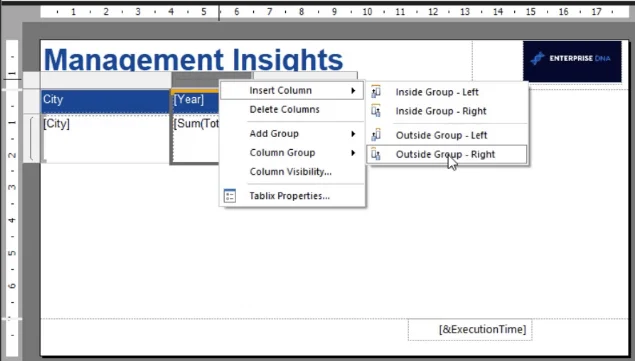Click the row handle beside the City header
Screen dimensions: 635x361
click(32, 101)
